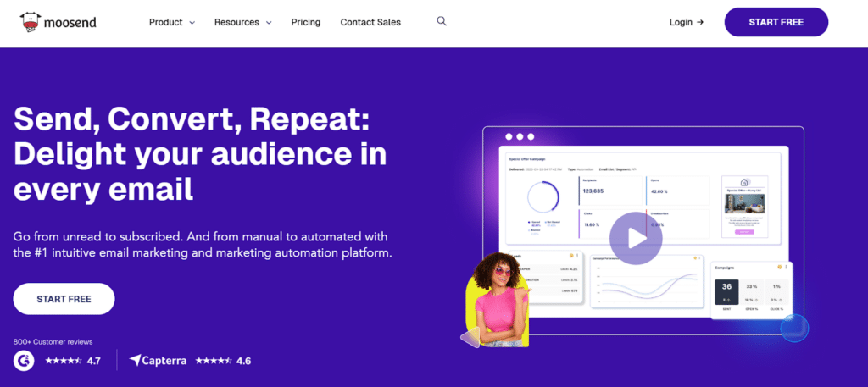
Task: Click the Login link
Action: point(681,22)
